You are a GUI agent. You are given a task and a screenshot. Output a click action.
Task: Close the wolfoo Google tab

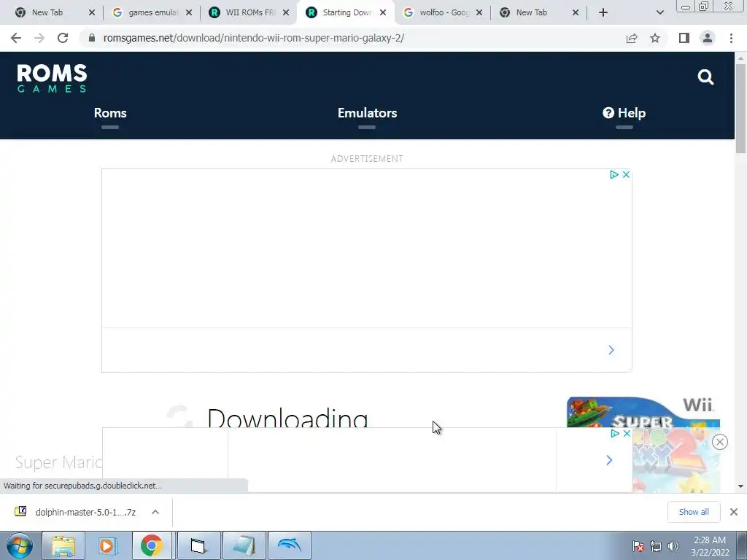(479, 13)
